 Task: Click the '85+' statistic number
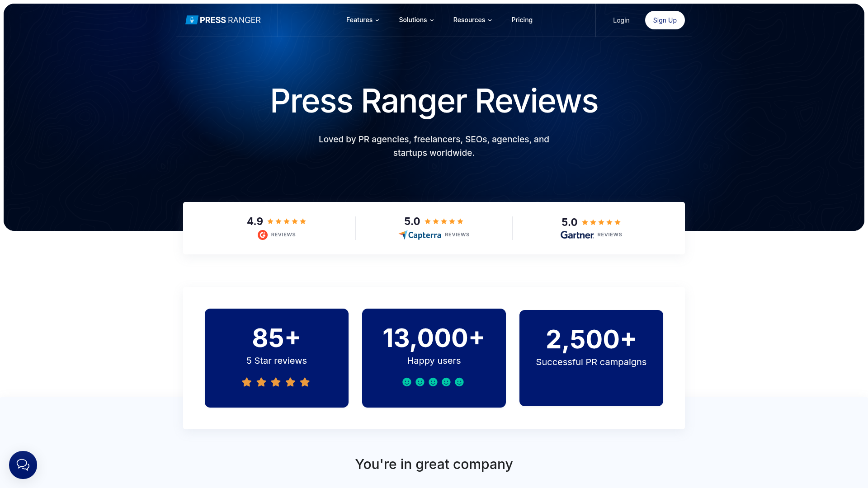point(276,338)
